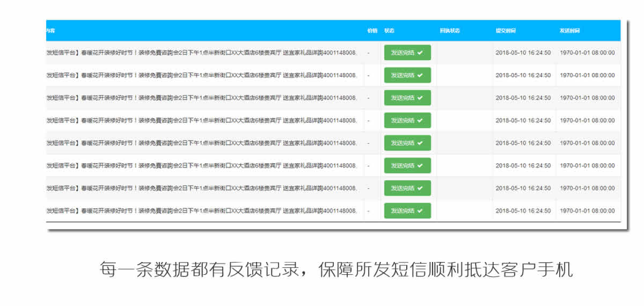This screenshot has width=644, height=306.
Task: Click the 价格 column header
Action: [372, 31]
